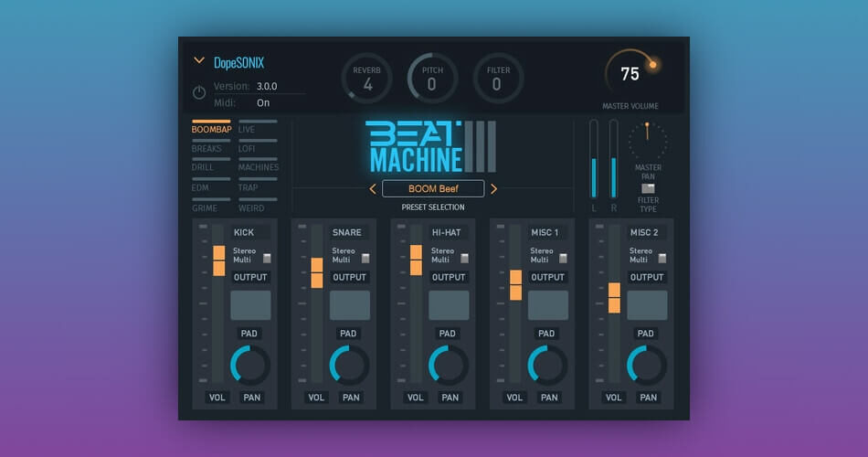Click the Misc 2 pan knob
This screenshot has height=457, width=868.
[646, 365]
